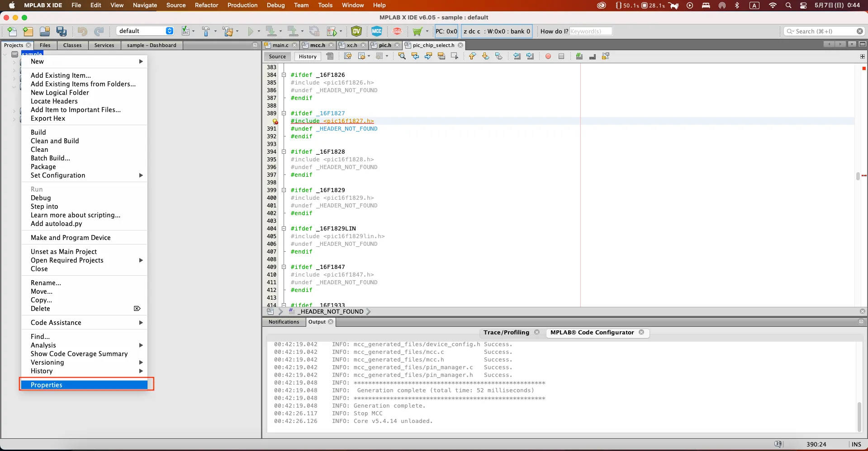Toggle the Bookmark icon in editor toolbar

[x=498, y=56]
